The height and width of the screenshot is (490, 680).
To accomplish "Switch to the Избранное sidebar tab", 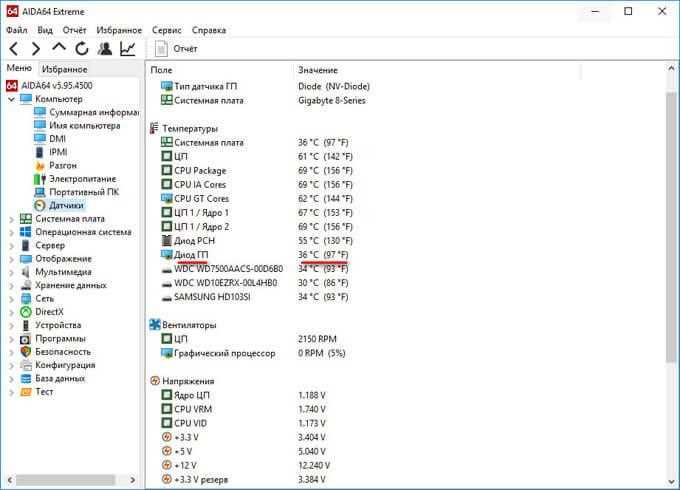I will click(x=65, y=69).
